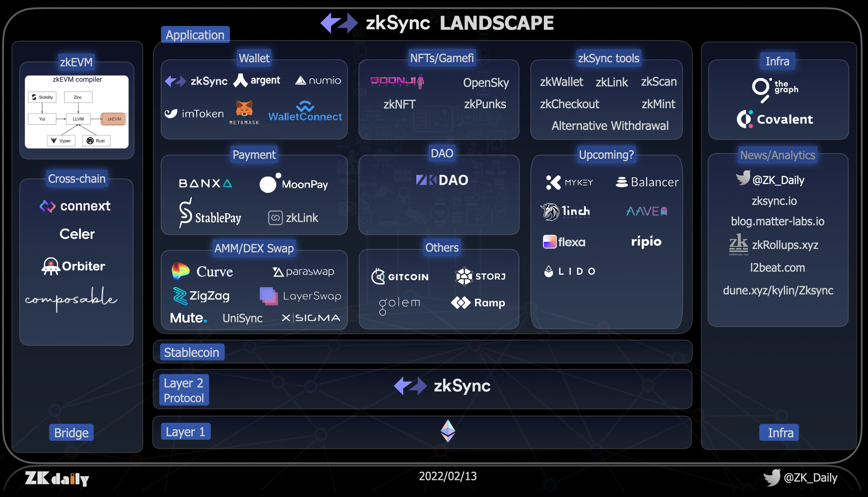Viewport: 868px width, 497px height.
Task: Click the Covalent logo icon
Action: point(745,119)
